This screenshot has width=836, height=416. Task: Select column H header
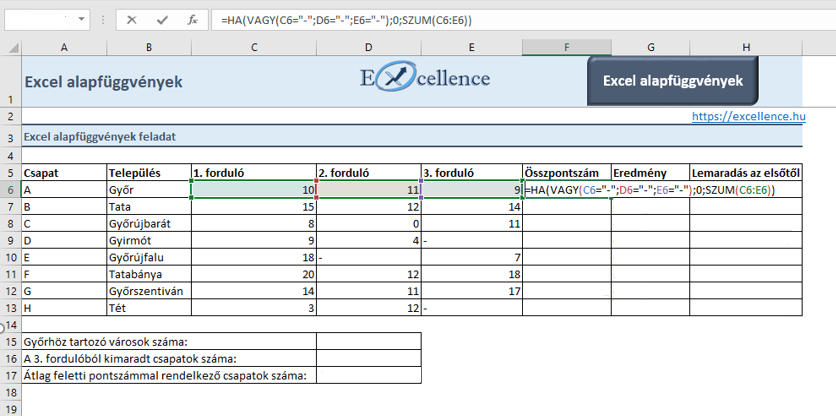point(745,47)
